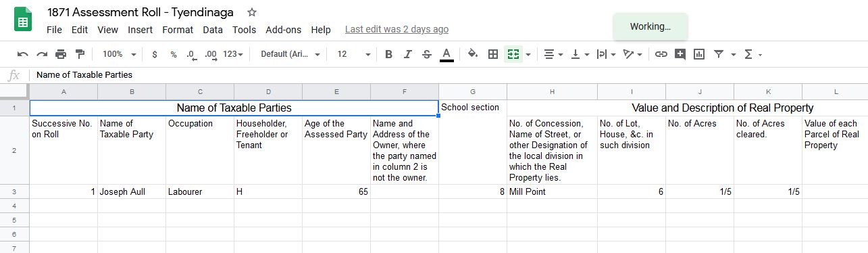
Task: Open the Functions sigma menu
Action: pos(752,54)
